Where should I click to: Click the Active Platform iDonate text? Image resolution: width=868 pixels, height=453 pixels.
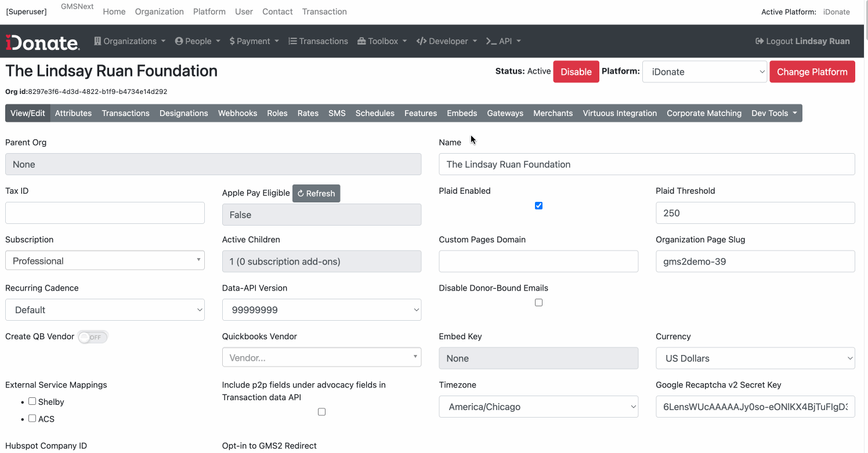click(836, 12)
